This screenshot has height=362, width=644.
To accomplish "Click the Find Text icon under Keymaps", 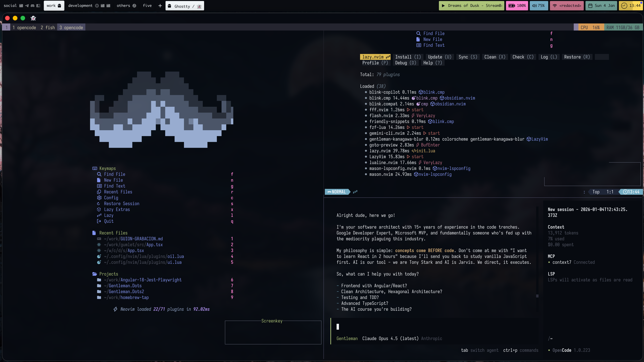I will click(x=99, y=186).
